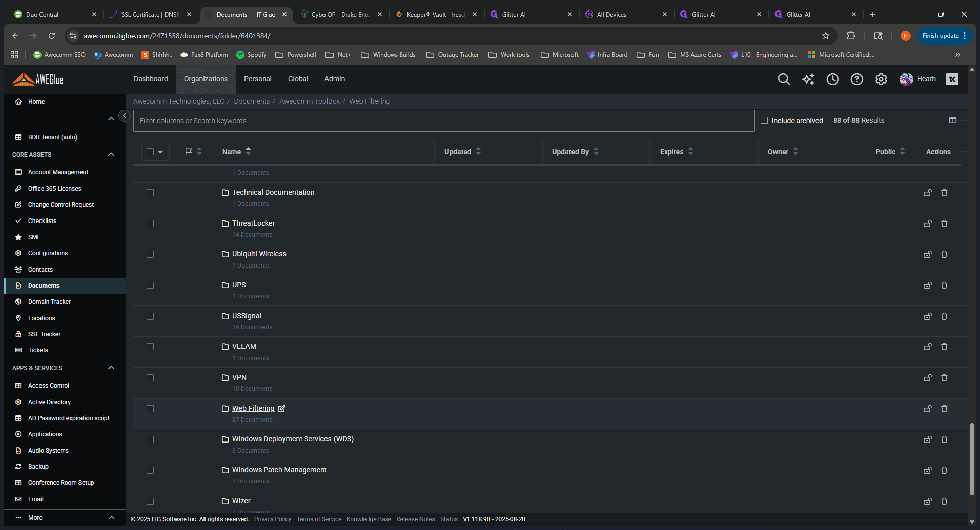Switch to the Personal nav tab
The height and width of the screenshot is (530, 980).
pos(258,79)
